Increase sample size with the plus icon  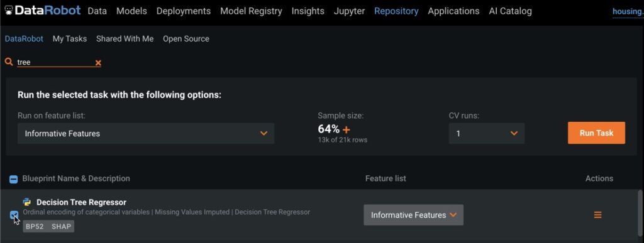tap(347, 130)
